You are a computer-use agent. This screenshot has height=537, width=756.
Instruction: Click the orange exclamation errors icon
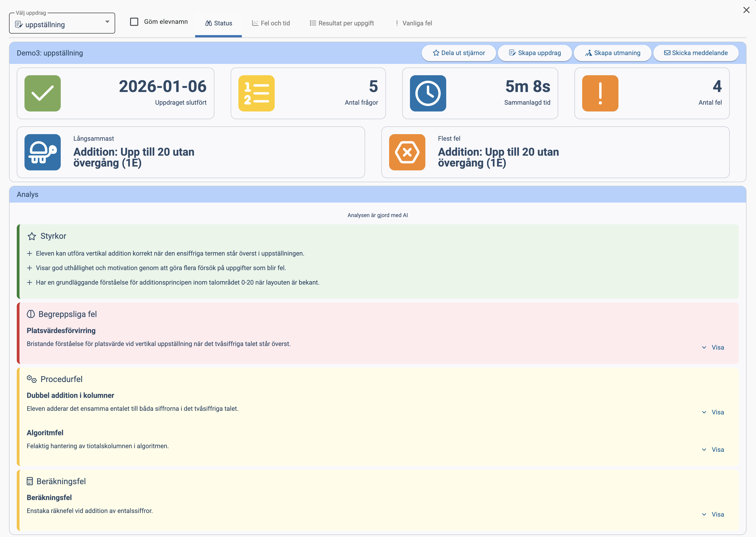coord(600,93)
